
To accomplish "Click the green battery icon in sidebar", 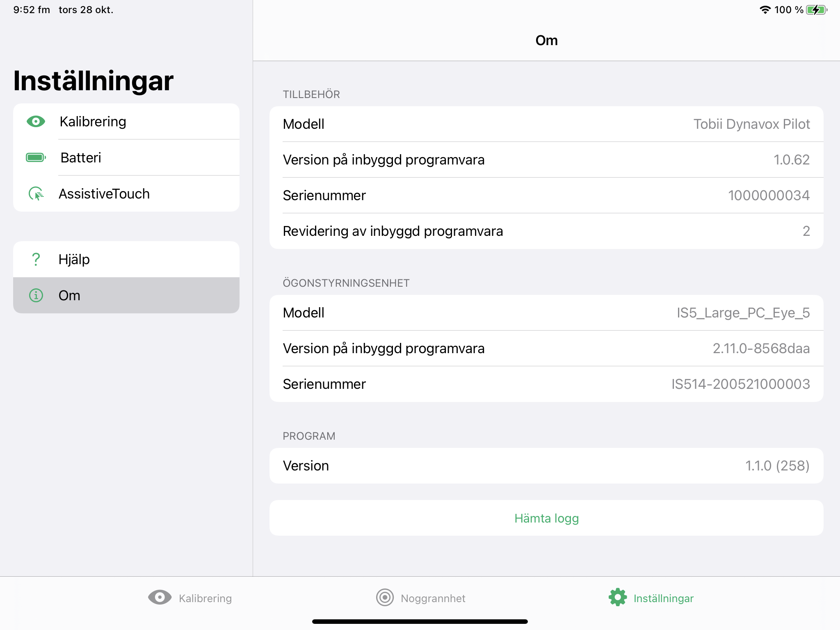I will click(36, 157).
